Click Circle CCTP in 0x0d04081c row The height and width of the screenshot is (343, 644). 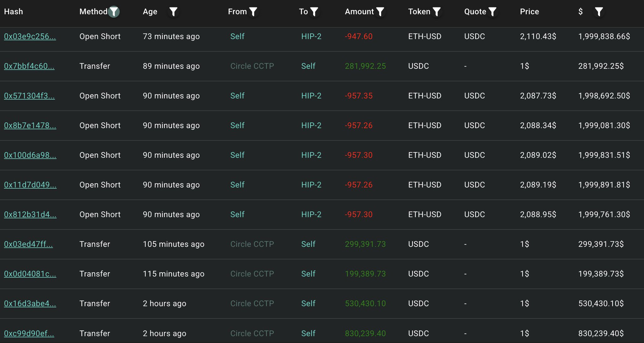pos(252,274)
